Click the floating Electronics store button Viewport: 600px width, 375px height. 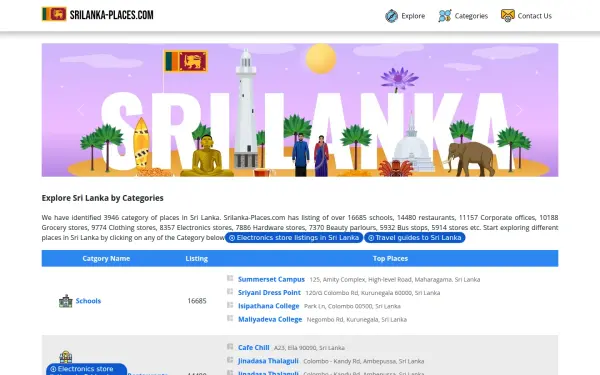point(86,369)
